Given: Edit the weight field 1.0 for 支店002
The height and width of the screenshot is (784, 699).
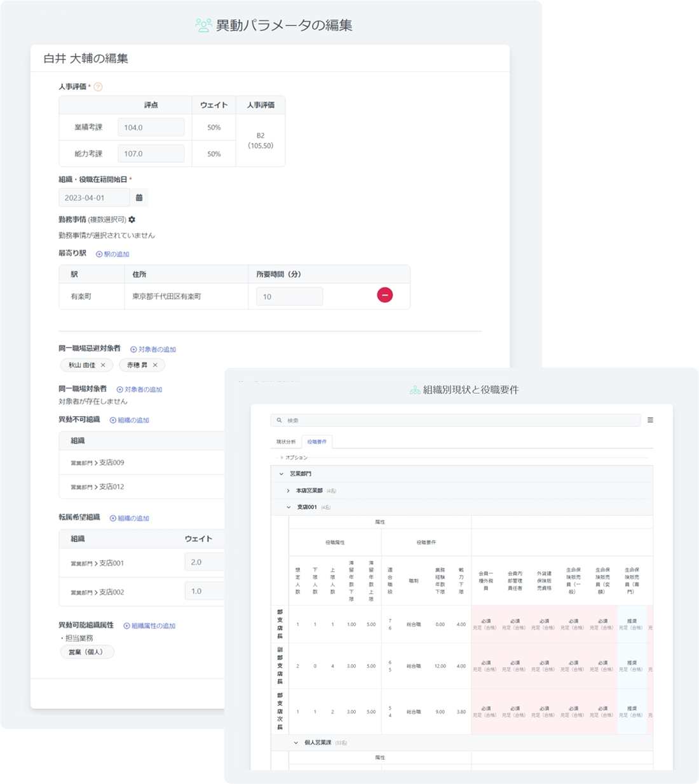Looking at the screenshot, I should tap(205, 591).
